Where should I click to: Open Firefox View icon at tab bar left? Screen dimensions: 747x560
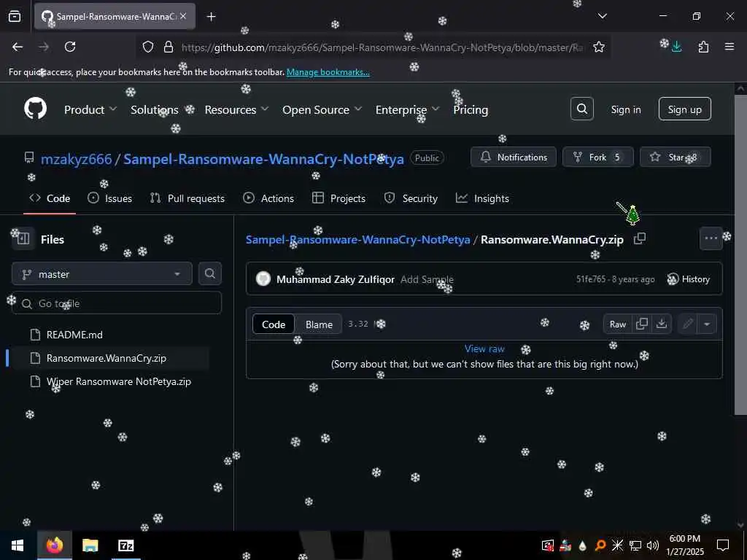15,16
